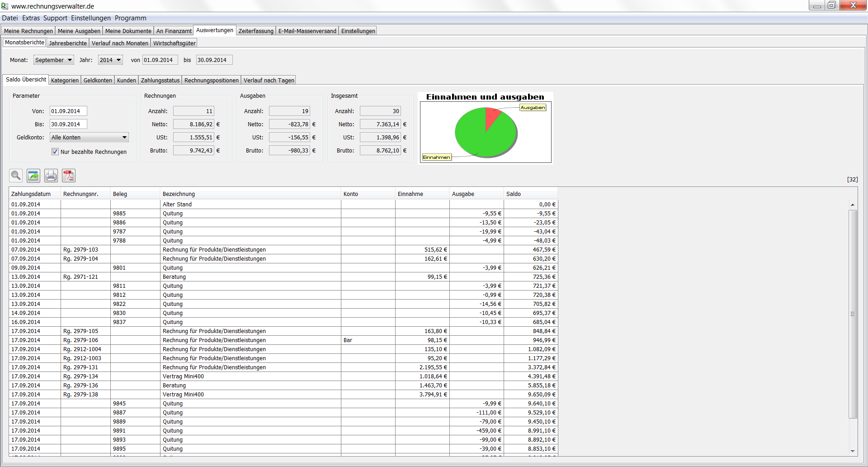This screenshot has height=467, width=868.
Task: Click the printer icon to print report
Action: tap(51, 176)
